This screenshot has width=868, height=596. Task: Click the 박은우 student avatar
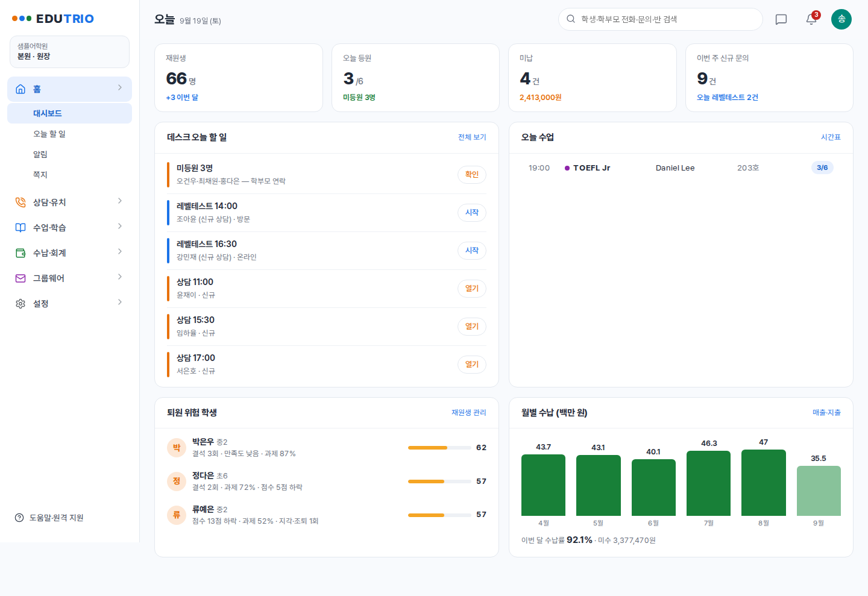[177, 448]
